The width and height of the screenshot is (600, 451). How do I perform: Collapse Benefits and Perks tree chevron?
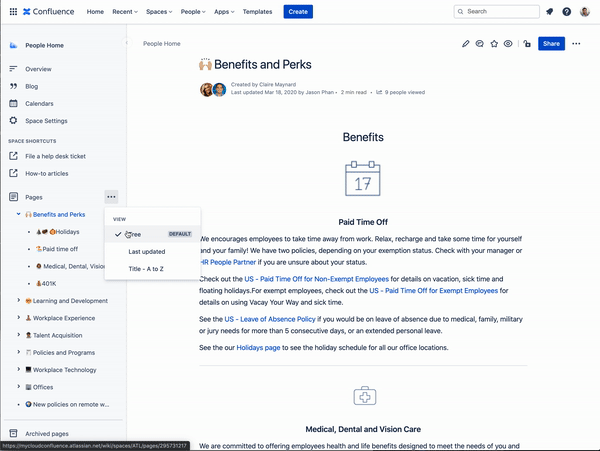tap(18, 214)
